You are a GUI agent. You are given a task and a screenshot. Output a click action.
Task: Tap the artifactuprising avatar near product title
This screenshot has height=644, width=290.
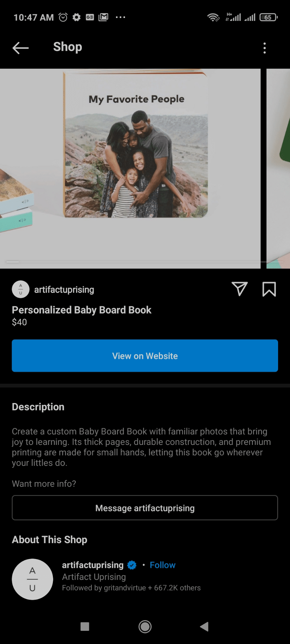pyautogui.click(x=21, y=289)
